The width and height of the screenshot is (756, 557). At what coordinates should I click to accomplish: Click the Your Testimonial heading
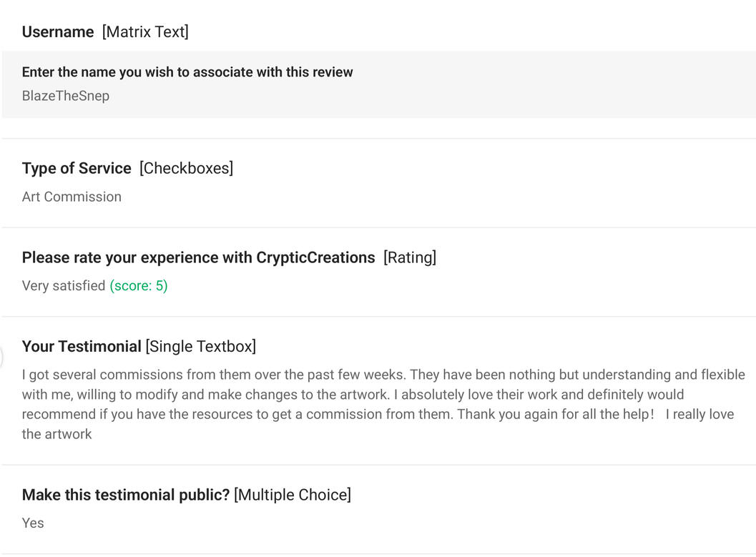(82, 347)
